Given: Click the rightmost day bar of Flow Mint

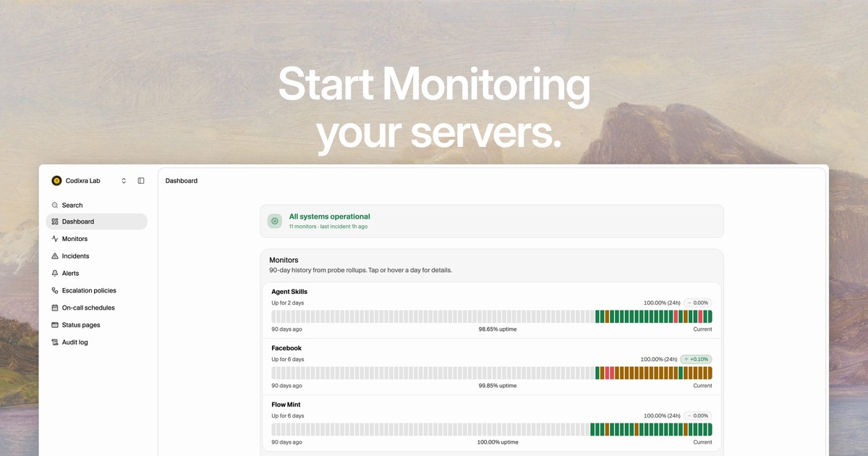Looking at the screenshot, I should click(x=710, y=429).
